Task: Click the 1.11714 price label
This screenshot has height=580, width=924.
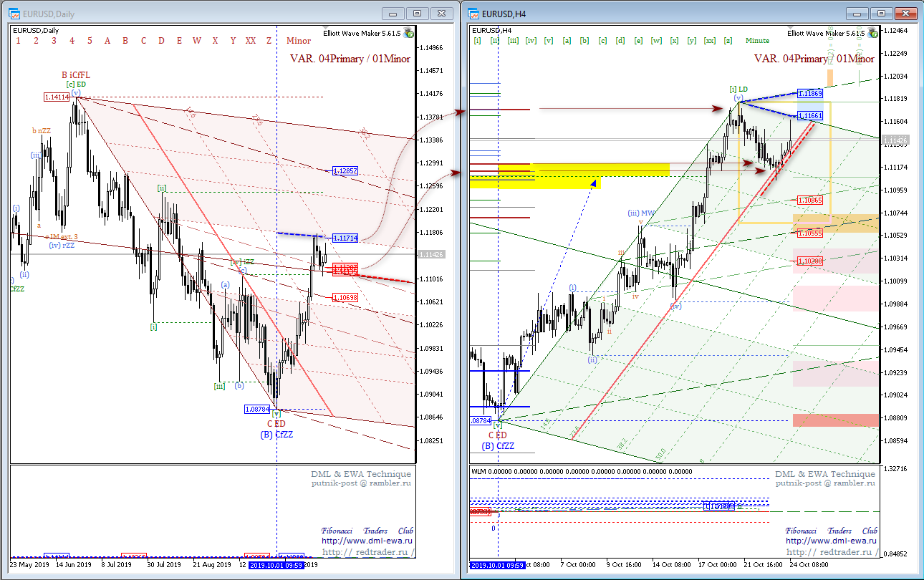Action: 345,237
